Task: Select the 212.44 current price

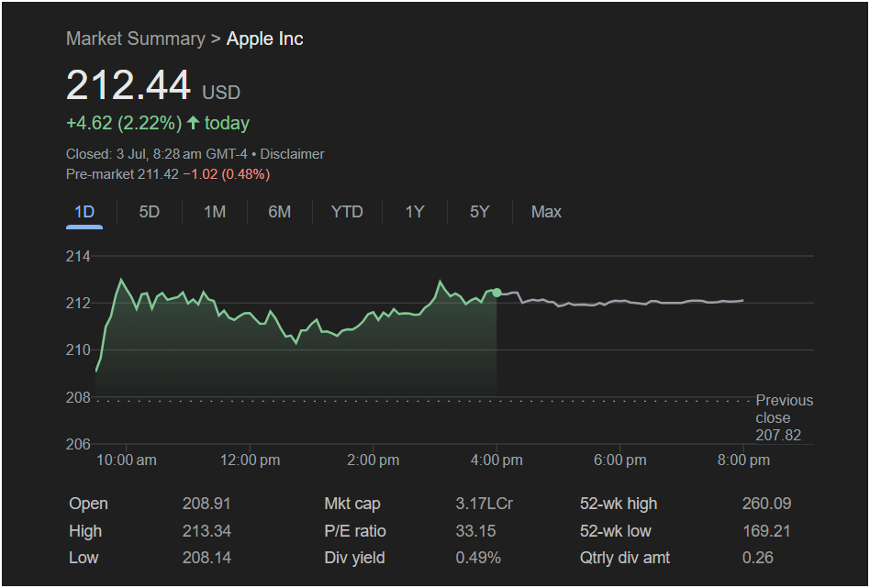Action: [x=128, y=86]
